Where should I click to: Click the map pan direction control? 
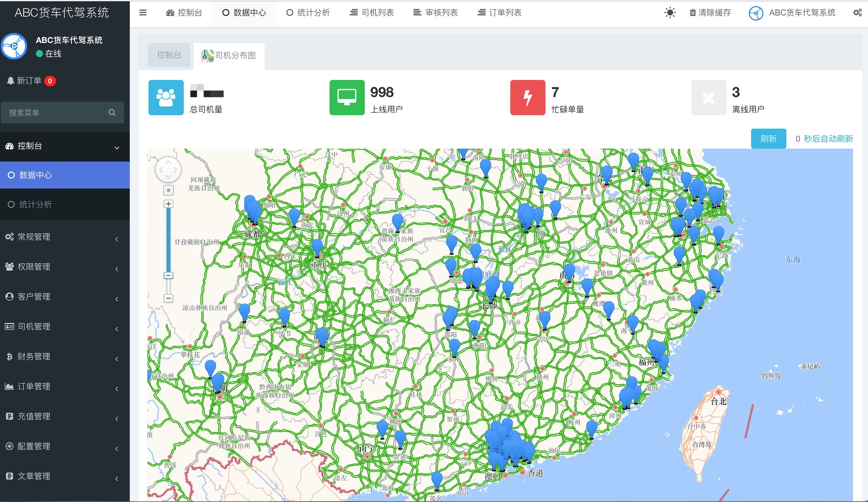coord(168,170)
